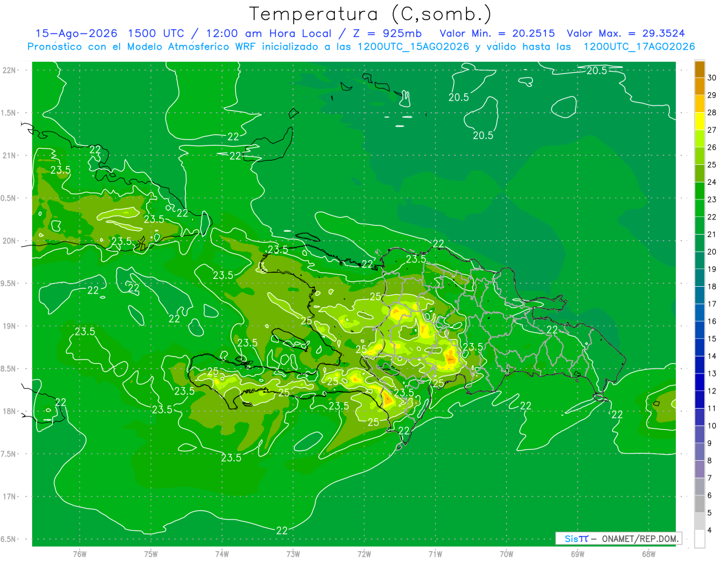Screen dimensions: 728x562
Task: Click color scale tick label "13"
Action: [x=712, y=373]
